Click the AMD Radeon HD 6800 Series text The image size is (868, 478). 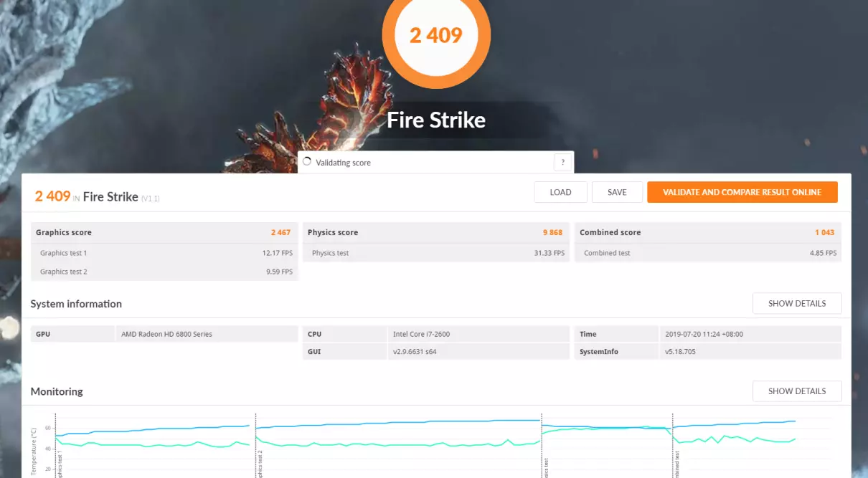[x=166, y=334]
